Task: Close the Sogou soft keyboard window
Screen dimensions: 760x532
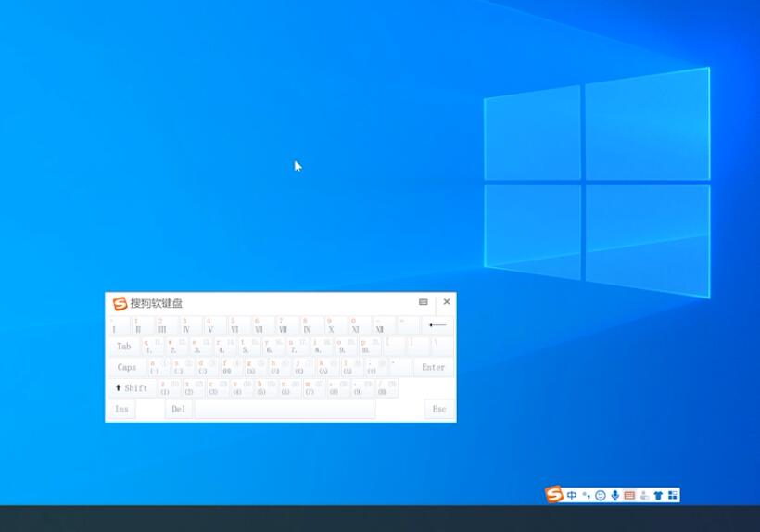Action: point(447,302)
